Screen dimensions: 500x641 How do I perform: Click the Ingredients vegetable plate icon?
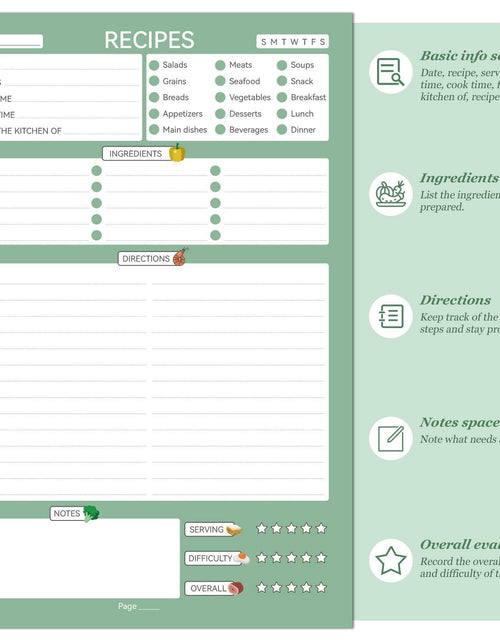tap(390, 194)
